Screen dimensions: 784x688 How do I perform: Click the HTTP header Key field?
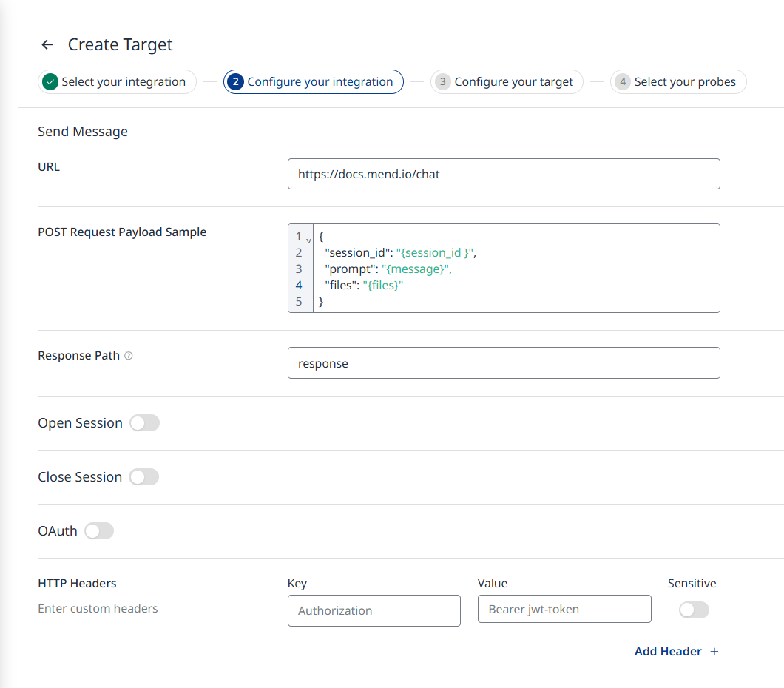(x=374, y=610)
